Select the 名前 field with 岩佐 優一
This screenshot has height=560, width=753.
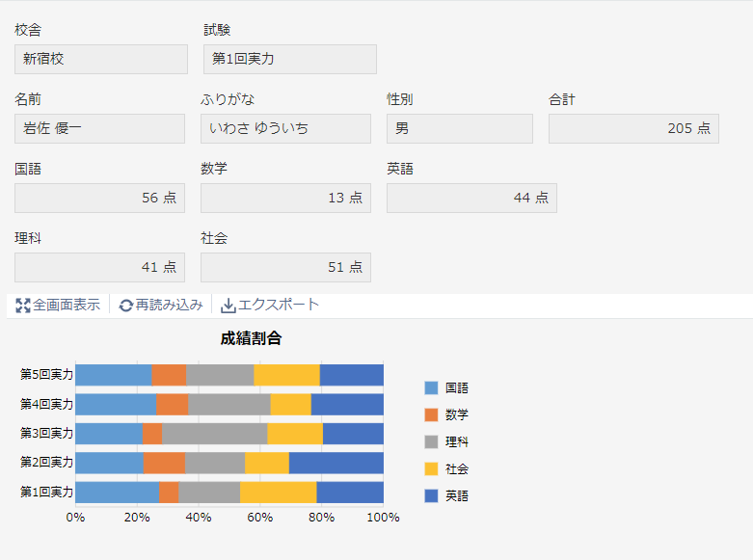pyautogui.click(x=99, y=128)
